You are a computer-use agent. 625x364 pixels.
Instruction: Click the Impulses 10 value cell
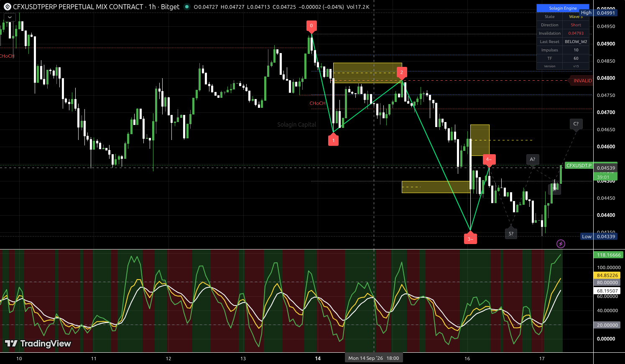[576, 50]
